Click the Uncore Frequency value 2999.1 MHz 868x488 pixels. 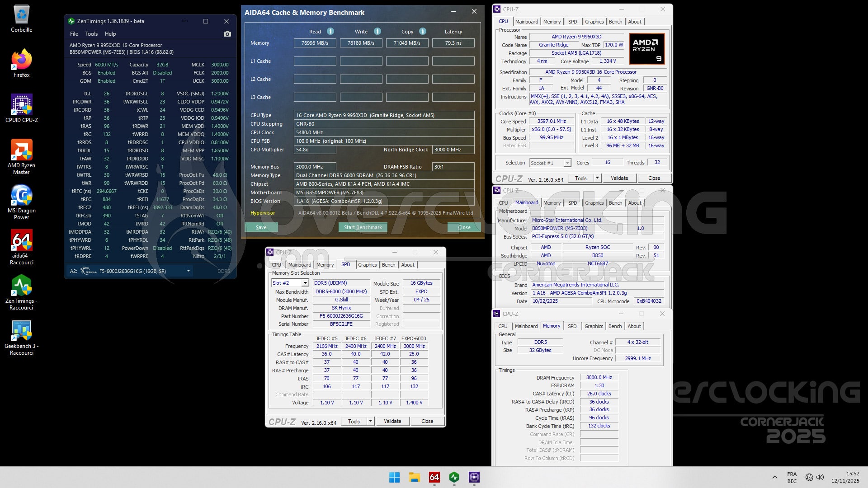(x=638, y=358)
